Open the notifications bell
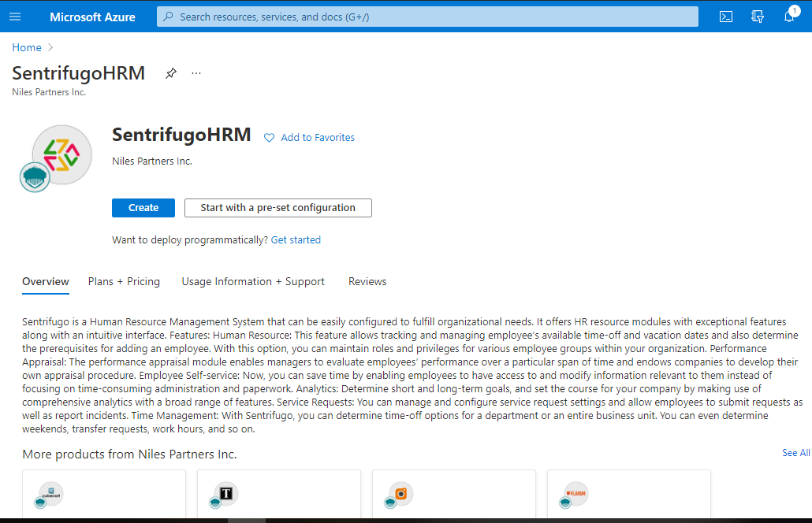The width and height of the screenshot is (812, 523). pyautogui.click(x=789, y=17)
